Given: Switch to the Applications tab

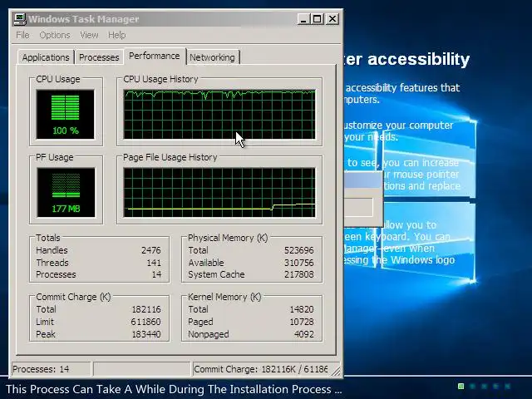Looking at the screenshot, I should [46, 57].
